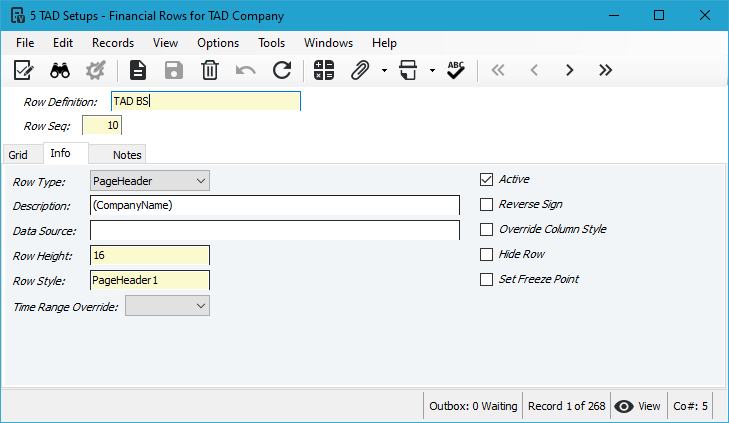Open the View menu
Viewport: 729px width, 423px height.
pyautogui.click(x=166, y=43)
